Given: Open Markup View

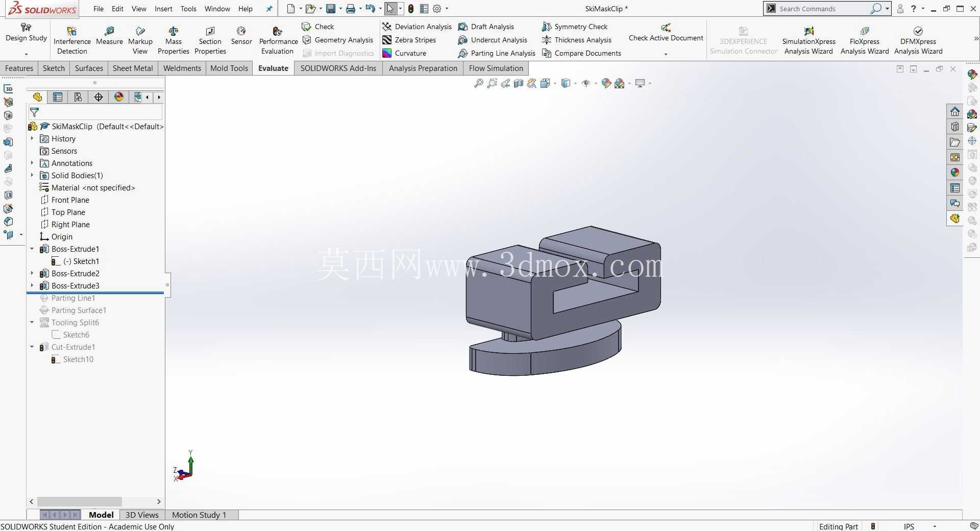Looking at the screenshot, I should [x=140, y=40].
